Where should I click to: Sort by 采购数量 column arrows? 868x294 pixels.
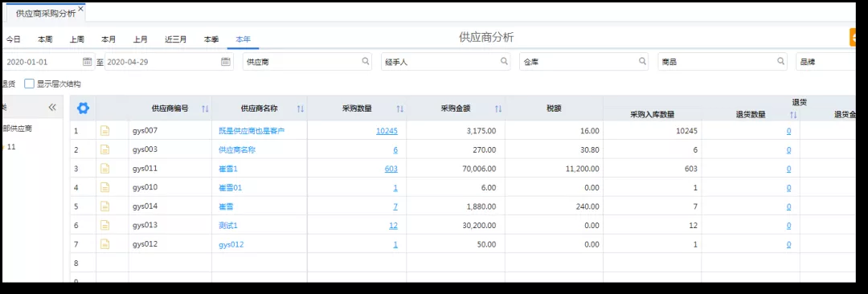(400, 109)
